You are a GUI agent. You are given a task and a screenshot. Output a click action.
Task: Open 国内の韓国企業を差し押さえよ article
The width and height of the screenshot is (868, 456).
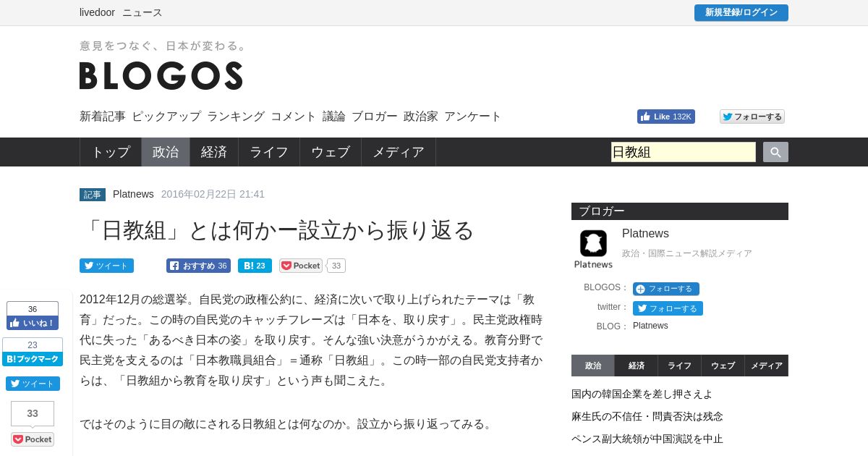tap(642, 394)
